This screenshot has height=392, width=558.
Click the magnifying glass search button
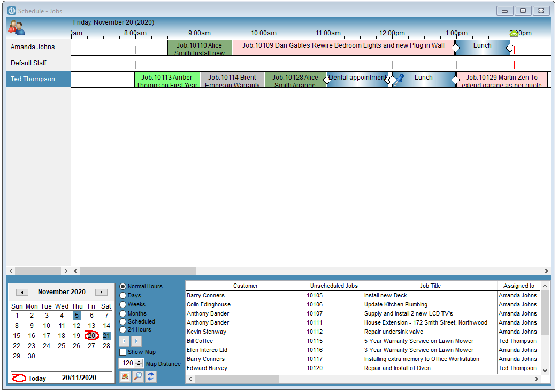pos(137,376)
